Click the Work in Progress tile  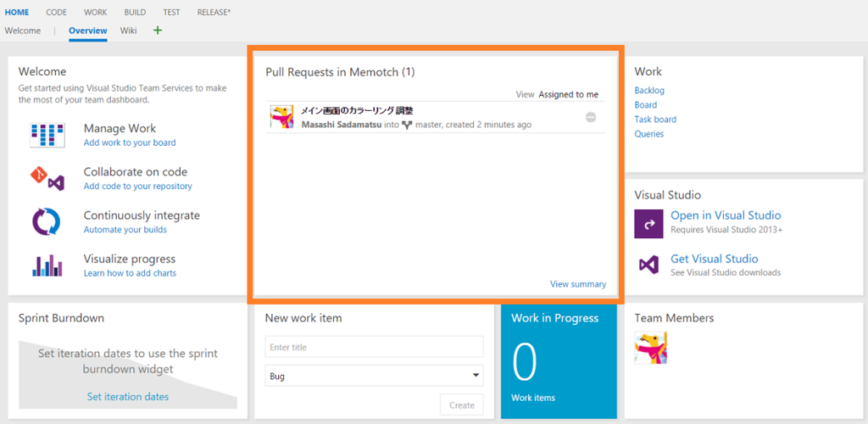(x=559, y=361)
